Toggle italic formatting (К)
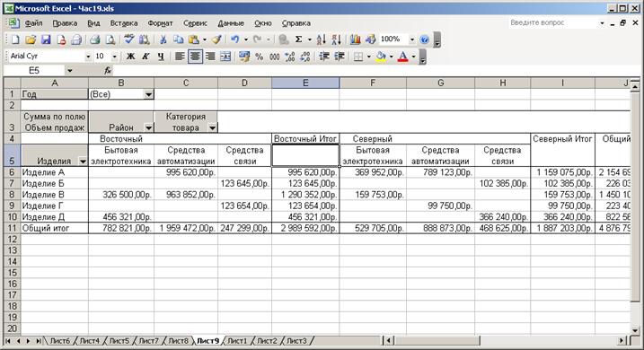The width and height of the screenshot is (644, 350). pyautogui.click(x=146, y=57)
